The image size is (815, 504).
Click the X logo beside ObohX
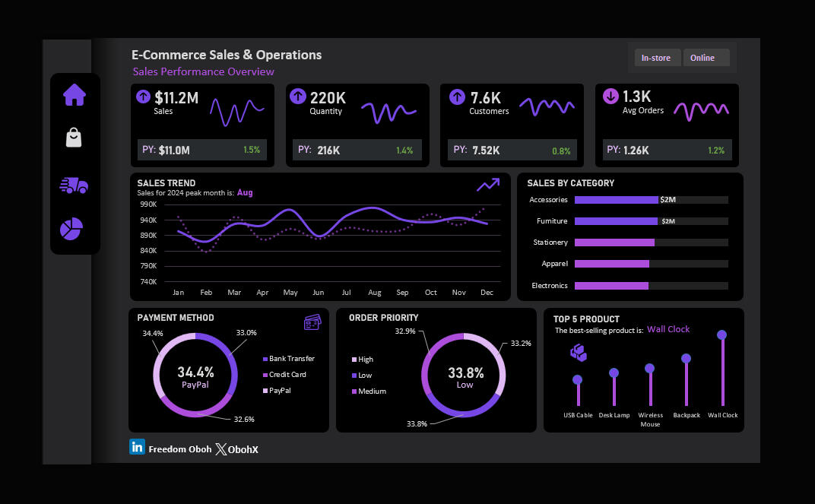220,449
